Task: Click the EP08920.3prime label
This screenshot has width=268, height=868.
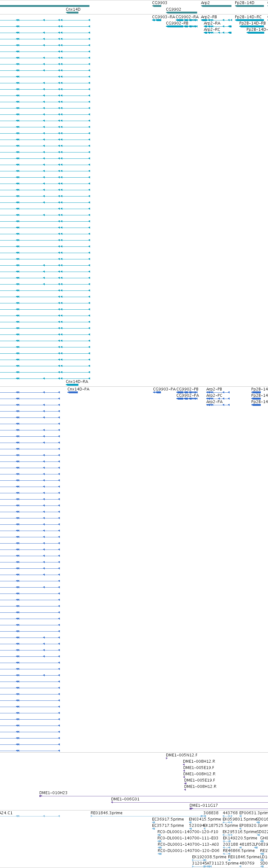Action: point(254,826)
